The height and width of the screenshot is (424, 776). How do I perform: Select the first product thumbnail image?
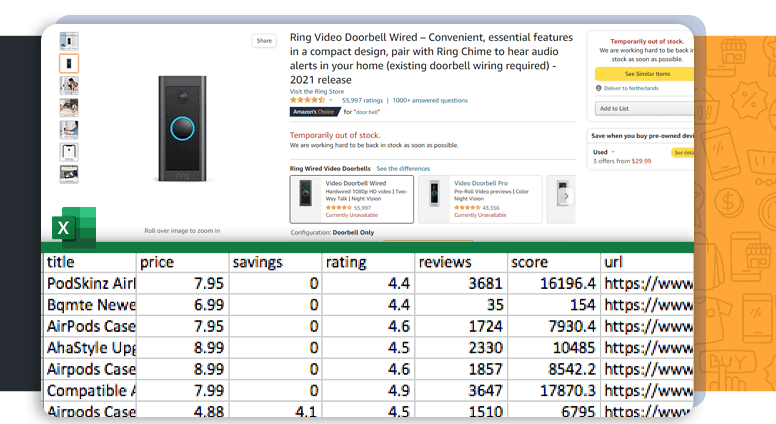click(69, 41)
